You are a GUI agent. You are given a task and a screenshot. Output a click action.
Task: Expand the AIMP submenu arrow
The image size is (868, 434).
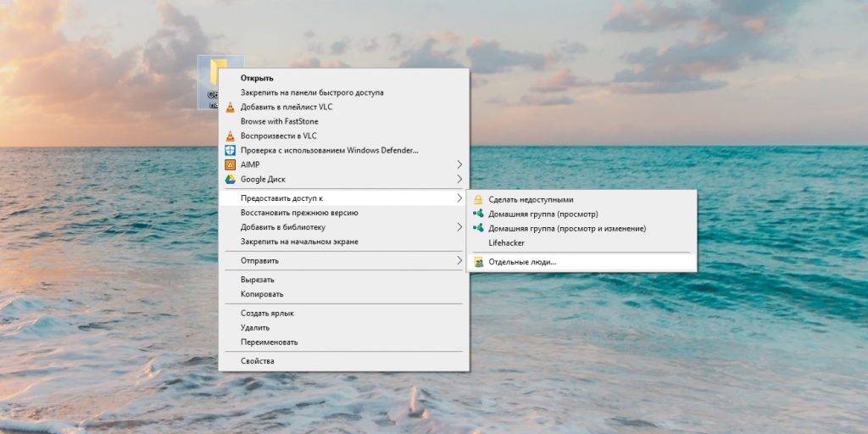click(x=460, y=164)
